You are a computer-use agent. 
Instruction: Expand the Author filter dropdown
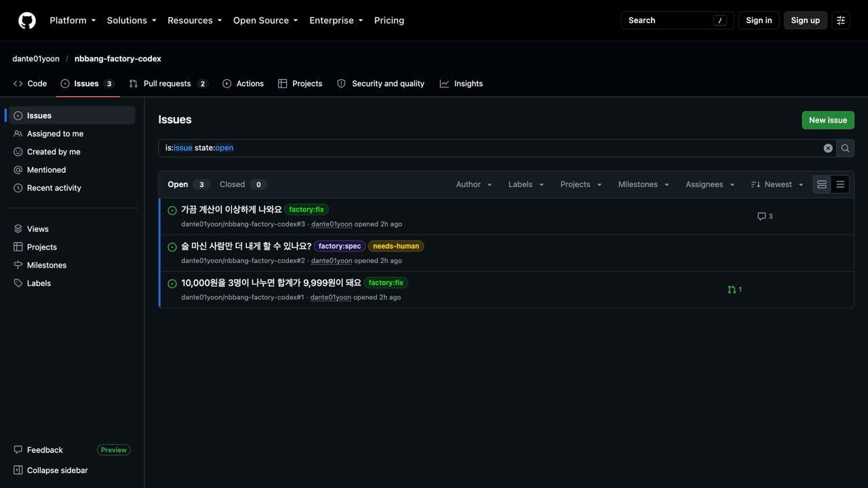tap(474, 184)
